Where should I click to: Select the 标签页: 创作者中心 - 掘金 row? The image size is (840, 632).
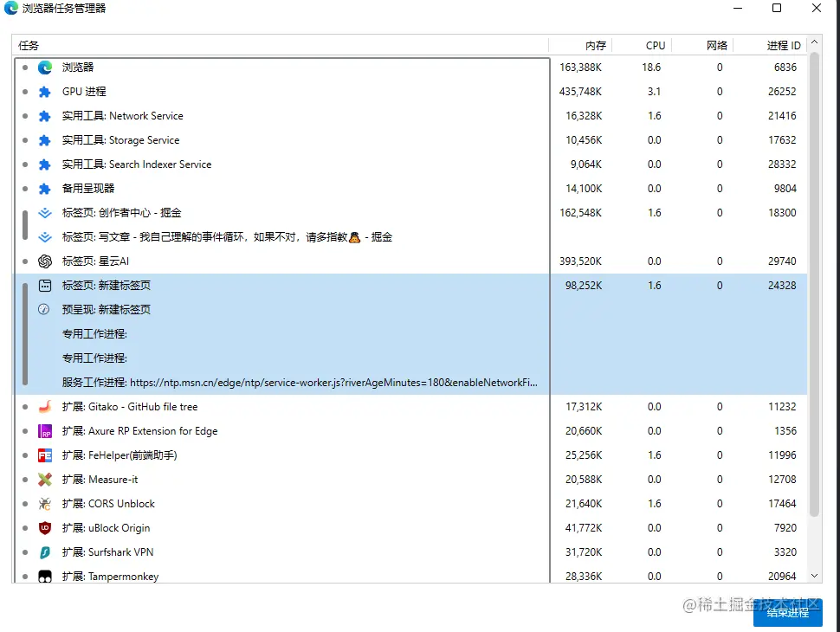(410, 213)
